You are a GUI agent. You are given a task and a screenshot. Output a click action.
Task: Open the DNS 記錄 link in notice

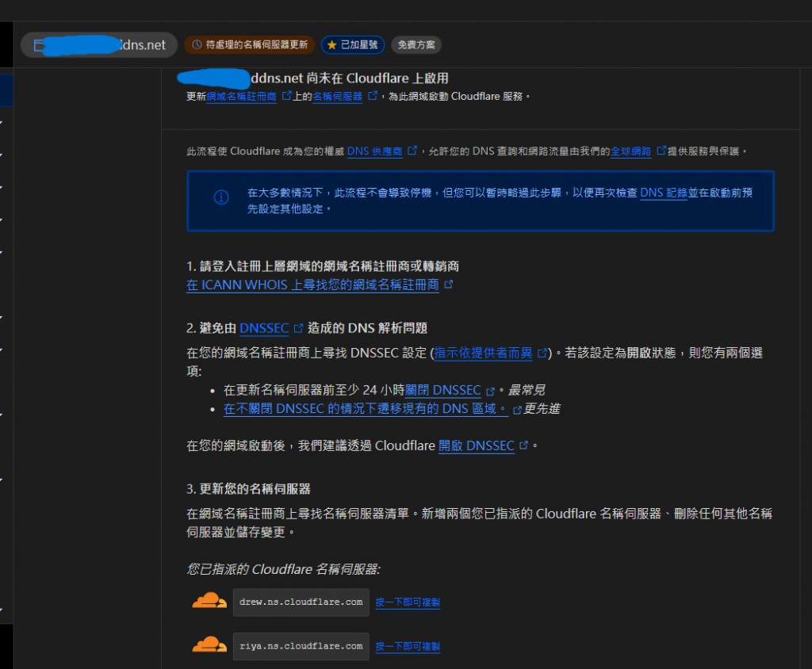click(664, 193)
